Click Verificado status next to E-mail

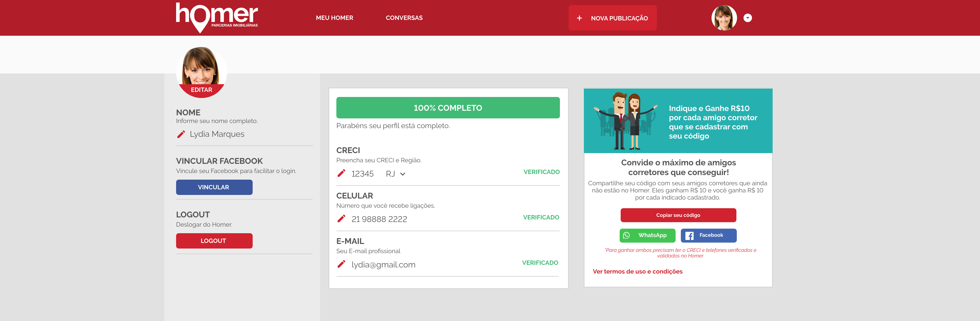click(540, 263)
